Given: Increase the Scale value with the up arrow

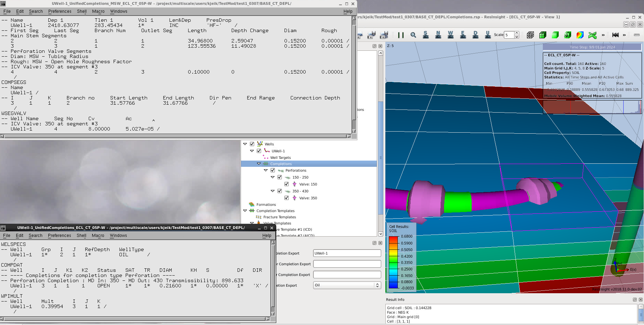Looking at the screenshot, I should pos(517,33).
